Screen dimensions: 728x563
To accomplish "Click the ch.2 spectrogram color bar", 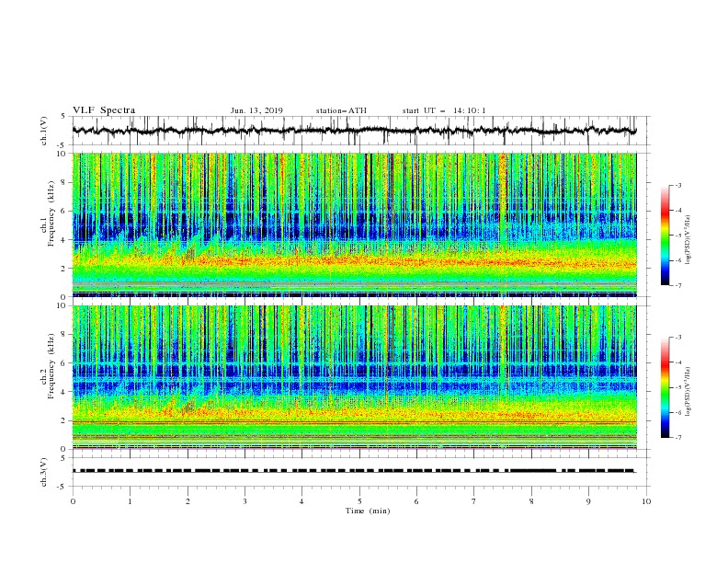I will (665, 387).
